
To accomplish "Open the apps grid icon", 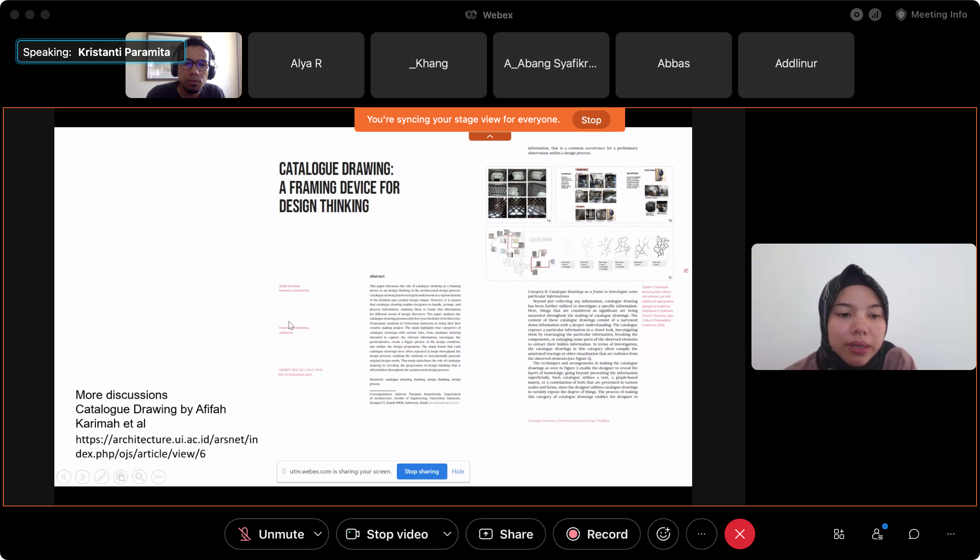I will (x=839, y=534).
